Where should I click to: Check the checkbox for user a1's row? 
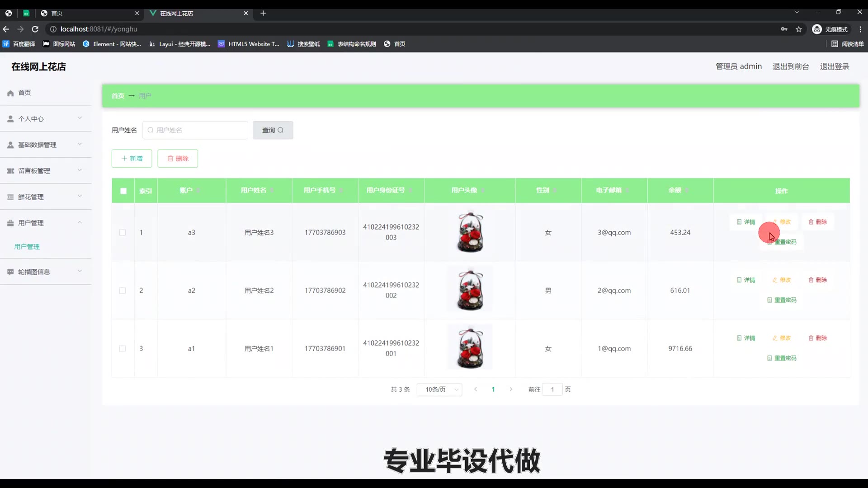click(x=123, y=349)
